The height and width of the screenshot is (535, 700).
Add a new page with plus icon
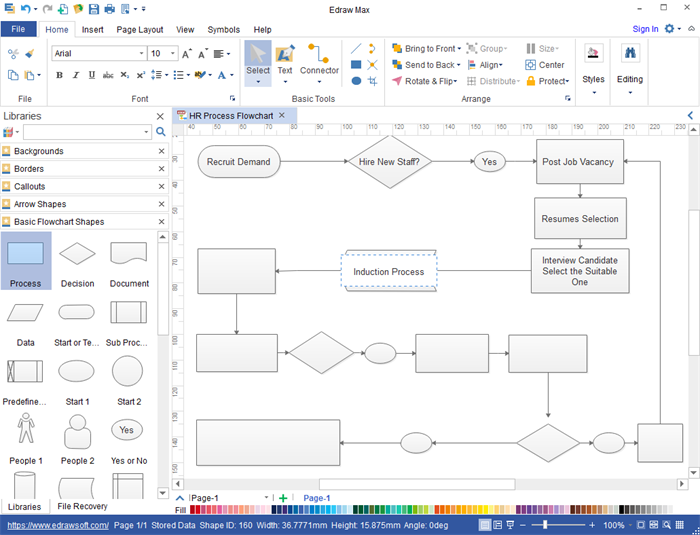(283, 498)
